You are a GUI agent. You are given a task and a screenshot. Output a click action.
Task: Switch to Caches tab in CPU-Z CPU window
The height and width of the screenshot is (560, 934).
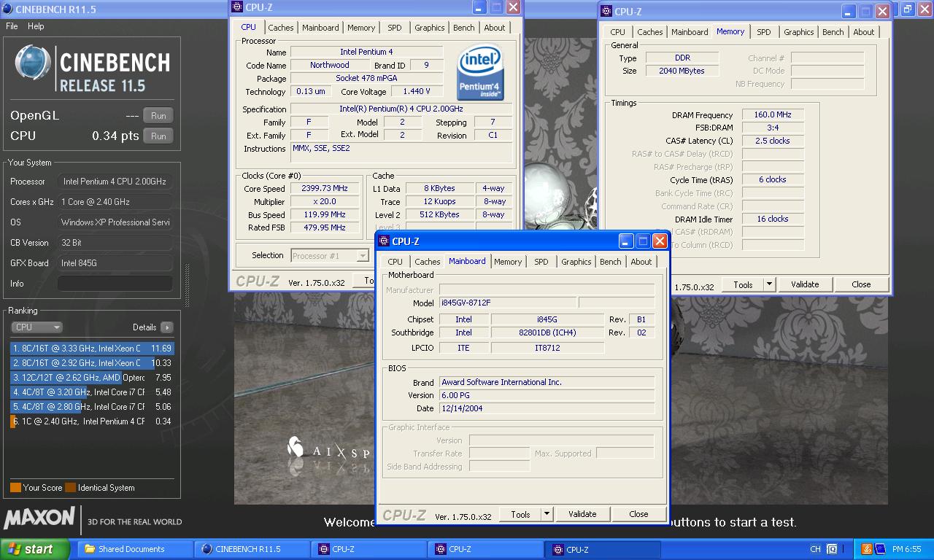[280, 28]
